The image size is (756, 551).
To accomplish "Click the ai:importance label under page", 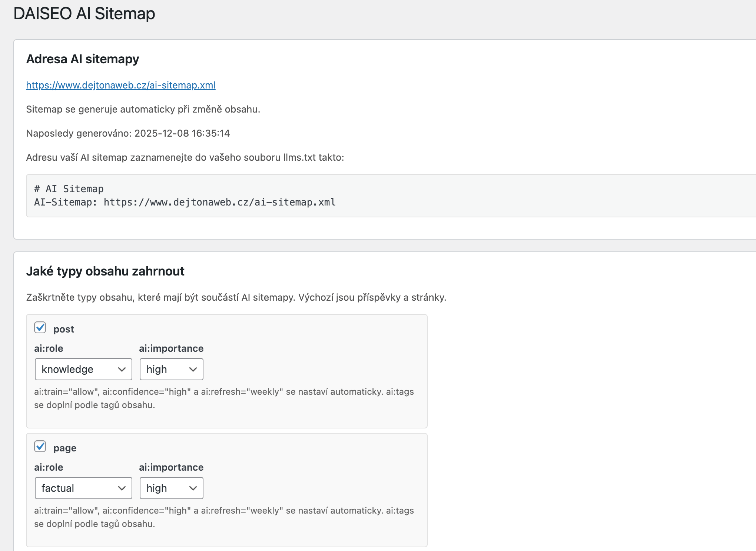I will click(x=171, y=467).
